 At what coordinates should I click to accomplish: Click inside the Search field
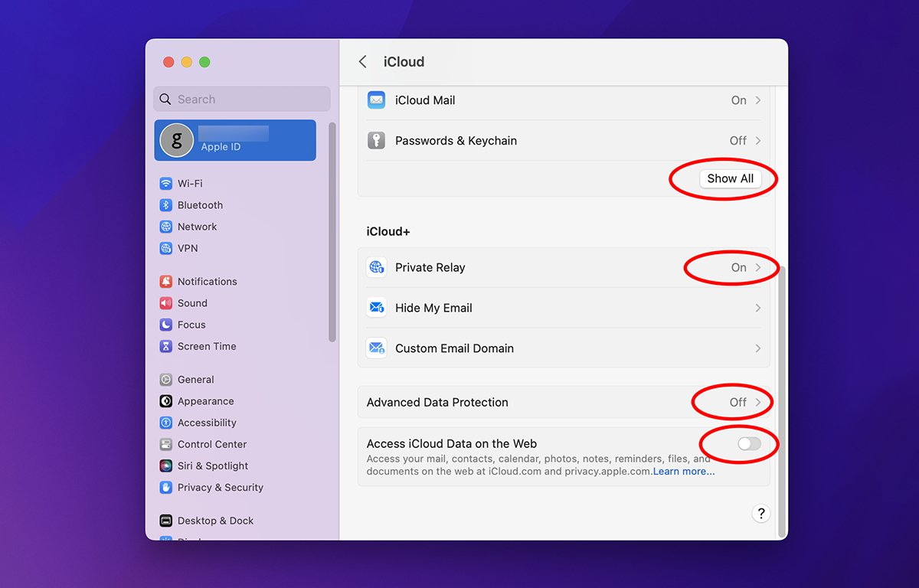click(241, 99)
